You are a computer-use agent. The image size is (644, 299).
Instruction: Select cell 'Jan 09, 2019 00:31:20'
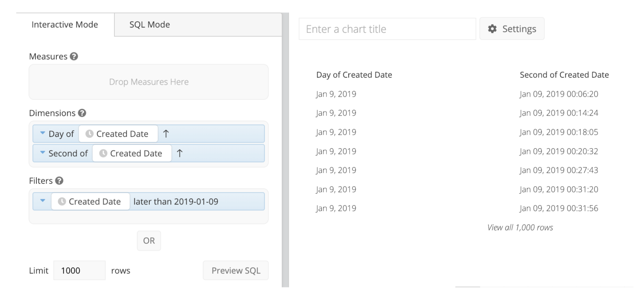pos(559,189)
